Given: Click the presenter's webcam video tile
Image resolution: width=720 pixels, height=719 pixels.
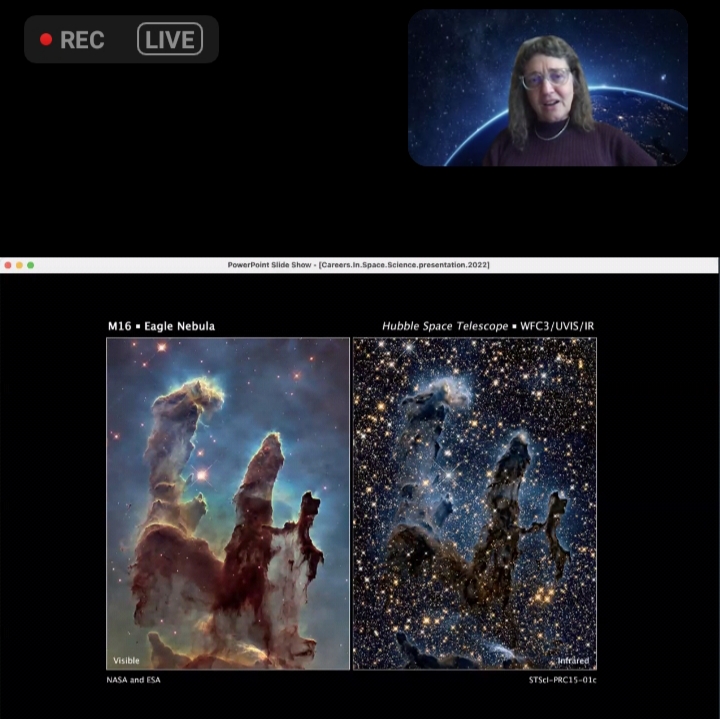Looking at the screenshot, I should pos(548,88).
